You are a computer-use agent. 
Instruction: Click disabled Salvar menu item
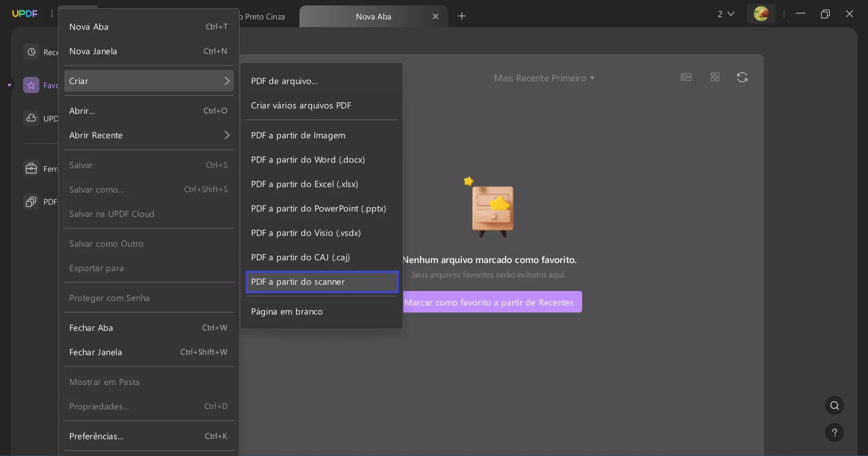pos(149,165)
